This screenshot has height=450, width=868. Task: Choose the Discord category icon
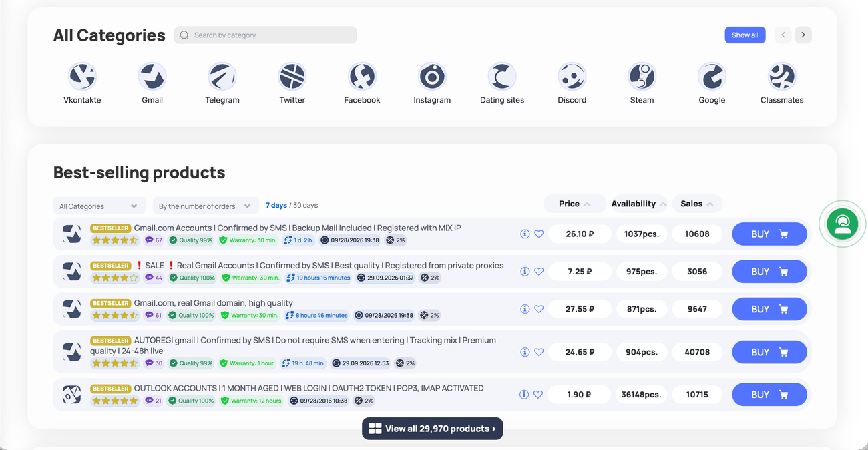click(572, 77)
